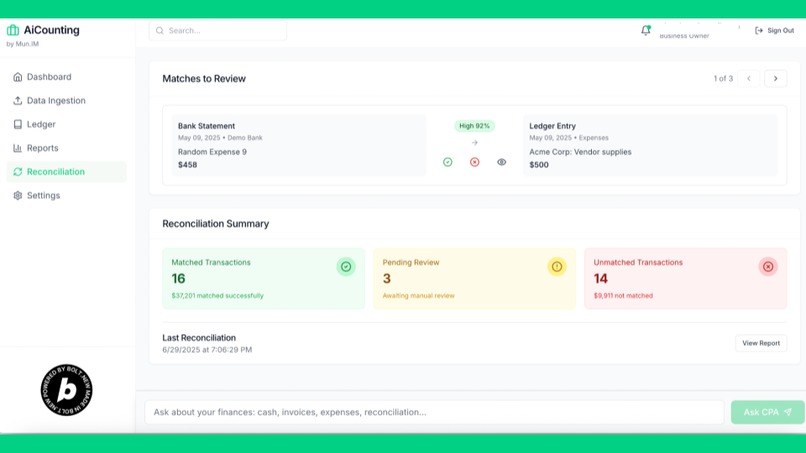Click the Dashboard home icon
806x453 pixels.
[17, 77]
